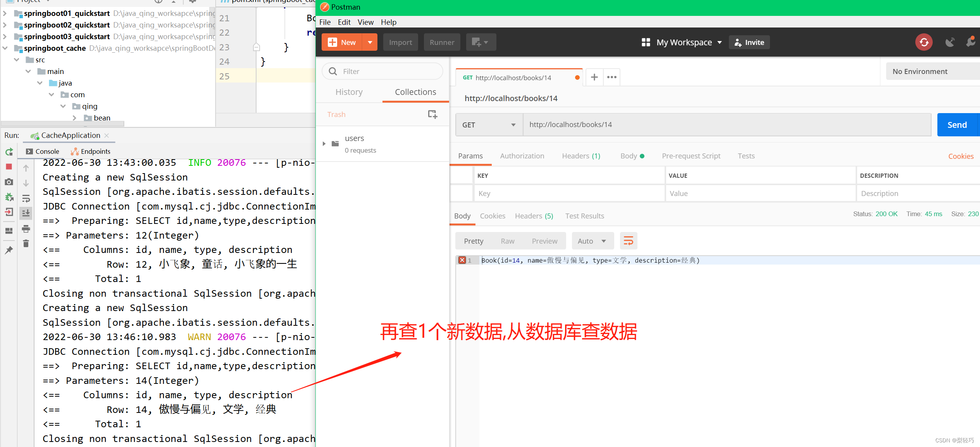This screenshot has height=447, width=980.
Task: Click the Invite button
Action: 749,42
